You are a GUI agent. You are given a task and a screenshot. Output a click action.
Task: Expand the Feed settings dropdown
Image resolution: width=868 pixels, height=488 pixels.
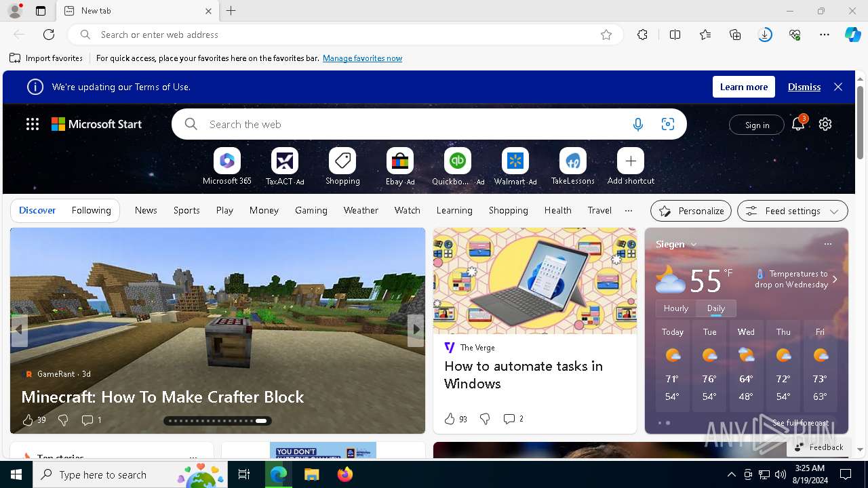point(792,211)
